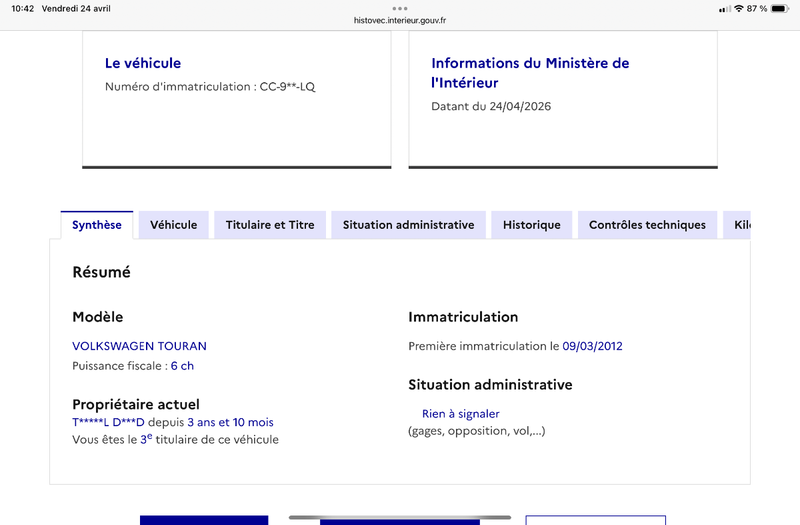Click the Le véhicule card heading
This screenshot has height=525, width=800.
point(143,63)
